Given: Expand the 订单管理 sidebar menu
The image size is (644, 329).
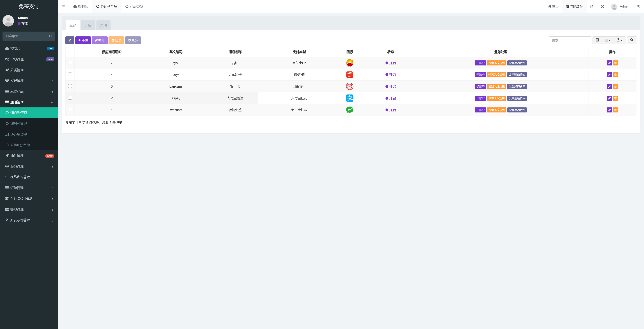Looking at the screenshot, I should pos(29,188).
